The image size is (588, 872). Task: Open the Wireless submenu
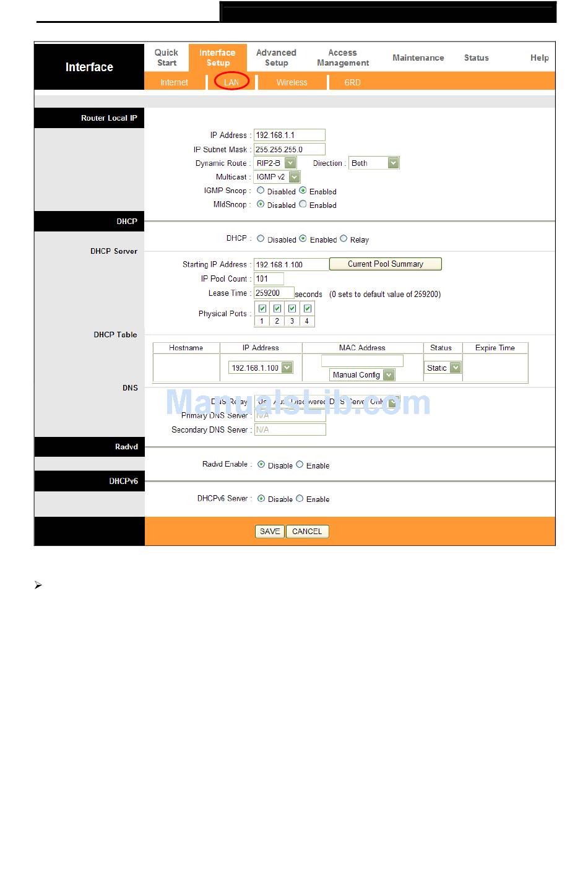pyautogui.click(x=292, y=82)
